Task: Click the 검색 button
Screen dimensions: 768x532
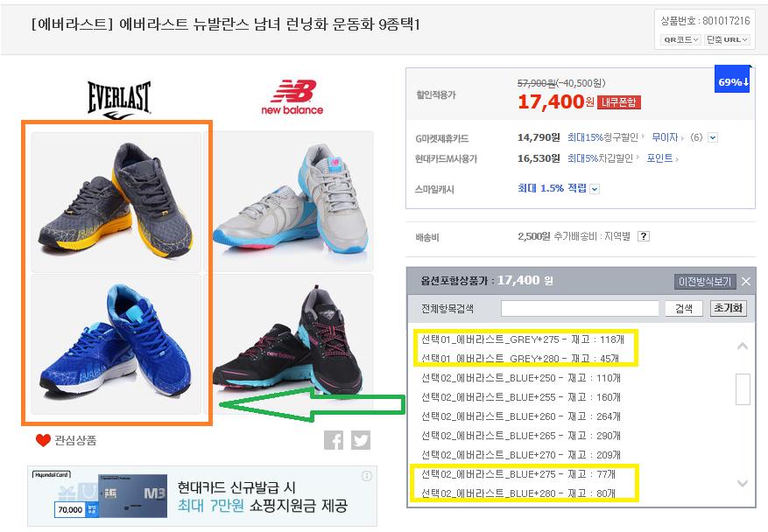Action: (684, 308)
